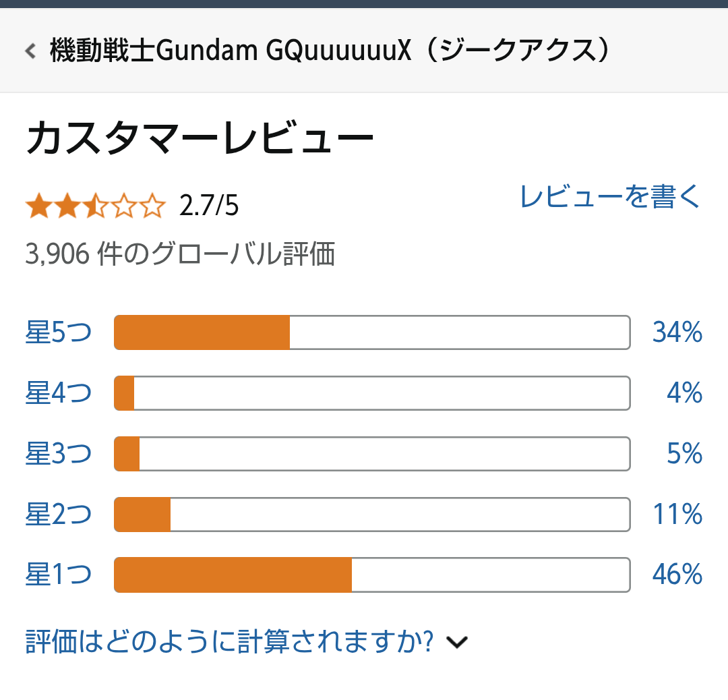
Task: Filter reviews by 星2つ label
Action: 59,515
